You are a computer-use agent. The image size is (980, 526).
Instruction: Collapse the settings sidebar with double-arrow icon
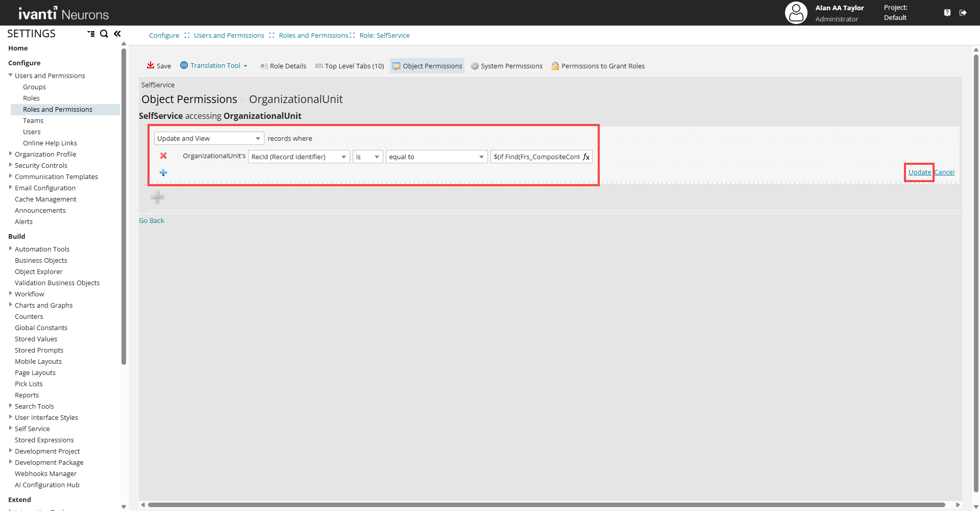[117, 34]
